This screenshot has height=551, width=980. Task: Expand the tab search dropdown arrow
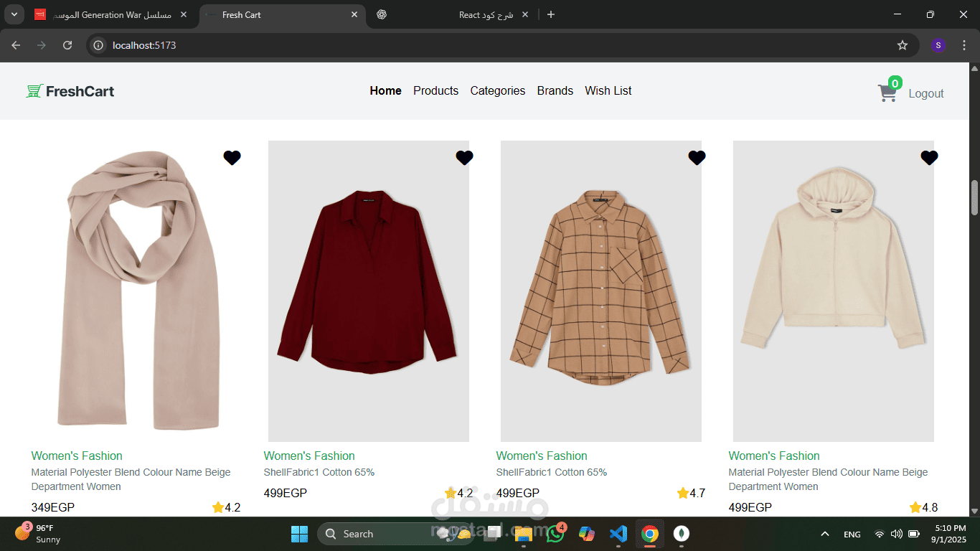coord(14,14)
